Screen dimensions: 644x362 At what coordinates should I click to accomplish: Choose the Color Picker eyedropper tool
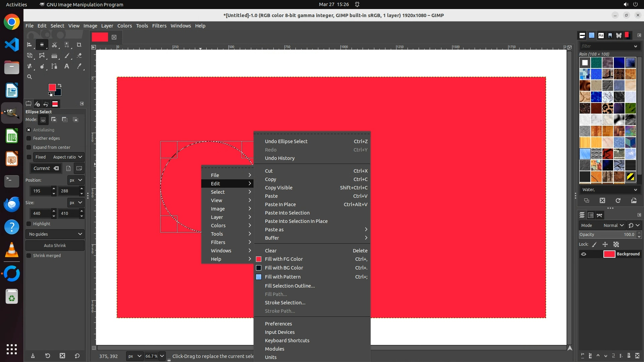(79, 66)
